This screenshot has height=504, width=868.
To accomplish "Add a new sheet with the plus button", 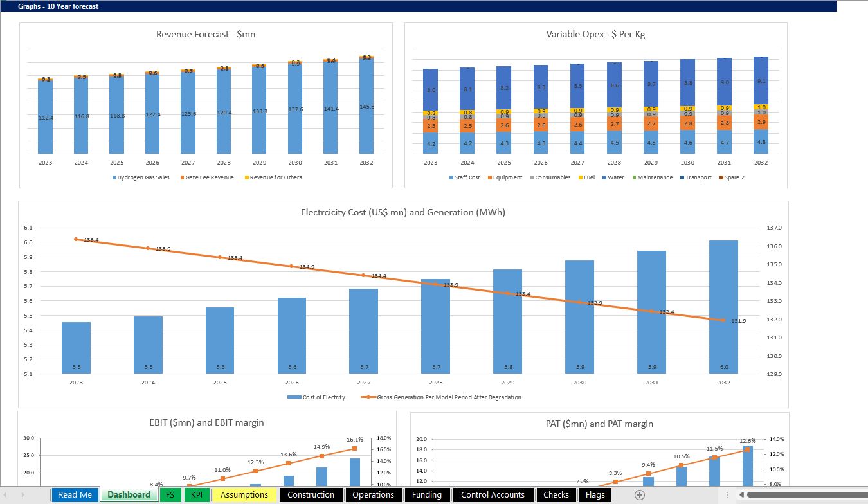I will tap(639, 494).
